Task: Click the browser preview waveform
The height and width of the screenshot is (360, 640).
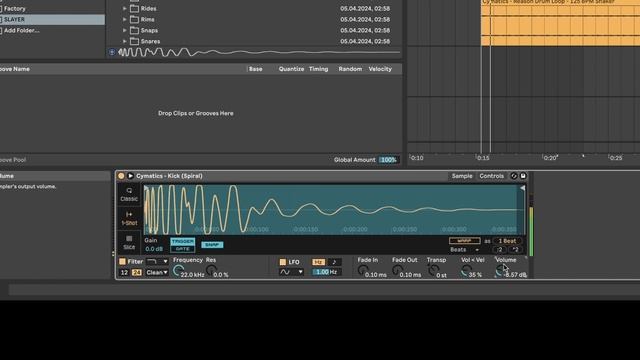Action: point(259,52)
